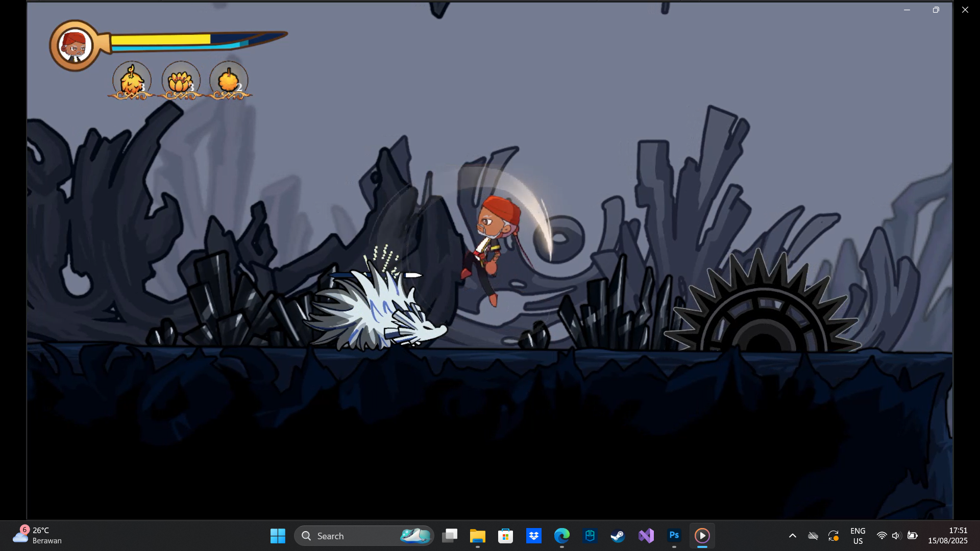Open Photoshop from the taskbar
The image size is (980, 551).
[674, 536]
